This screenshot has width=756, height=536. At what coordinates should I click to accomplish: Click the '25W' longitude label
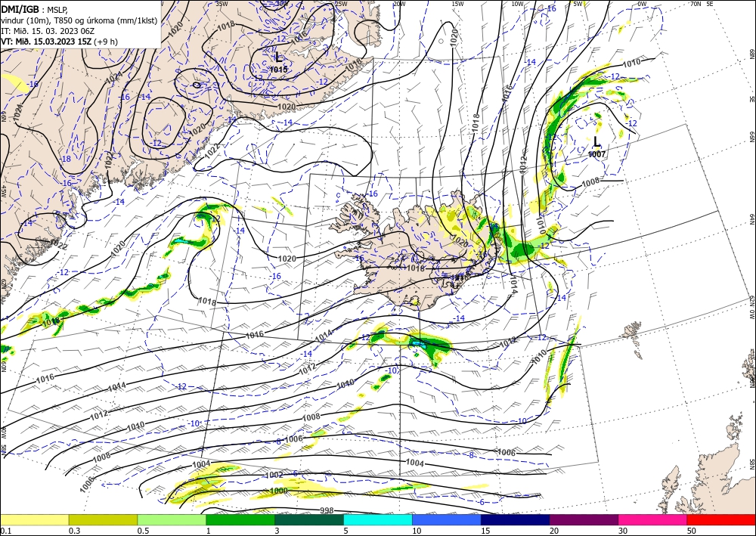[x=341, y=4]
